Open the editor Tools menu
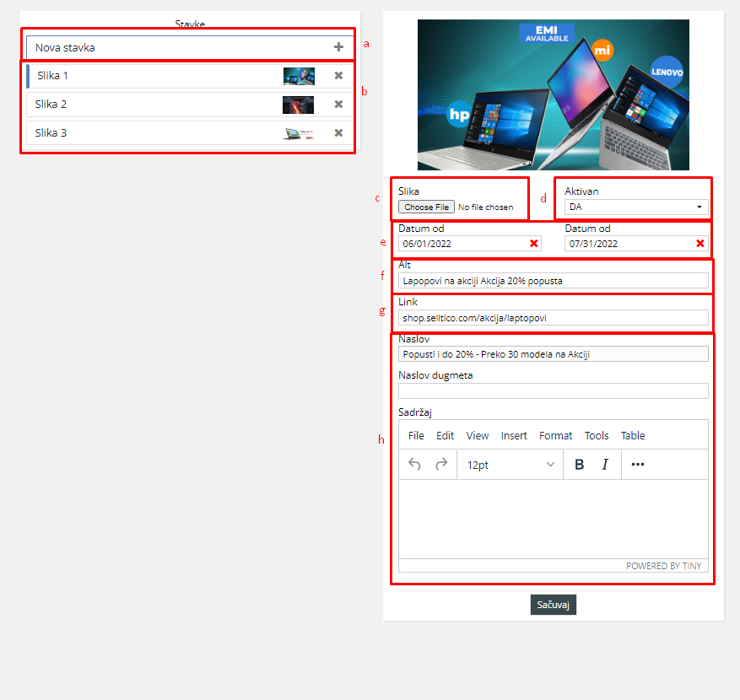The height and width of the screenshot is (700, 740). [597, 436]
